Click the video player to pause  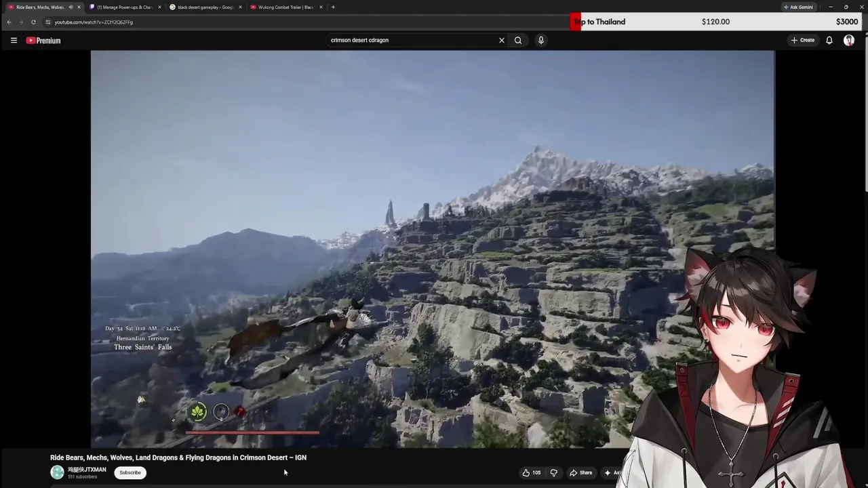pyautogui.click(x=433, y=249)
